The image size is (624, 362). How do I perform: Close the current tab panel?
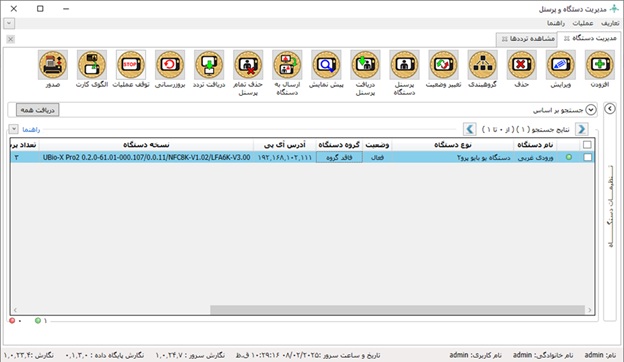(x=11, y=39)
